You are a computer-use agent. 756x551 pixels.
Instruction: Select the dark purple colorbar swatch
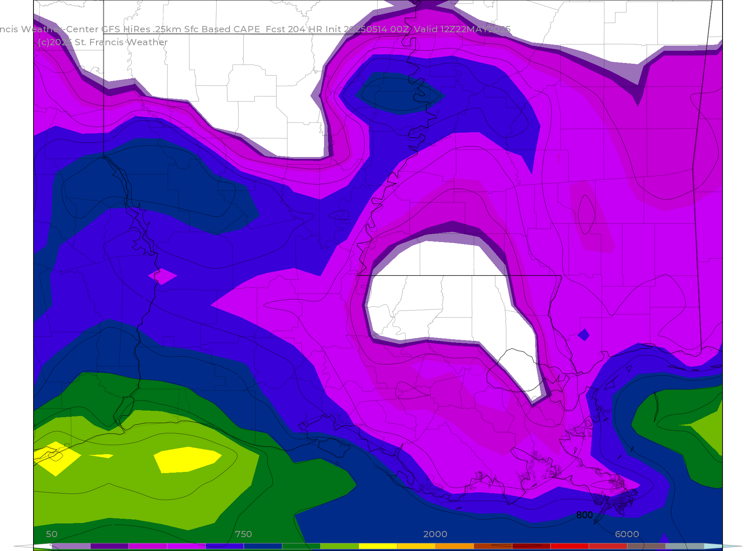coord(109,546)
